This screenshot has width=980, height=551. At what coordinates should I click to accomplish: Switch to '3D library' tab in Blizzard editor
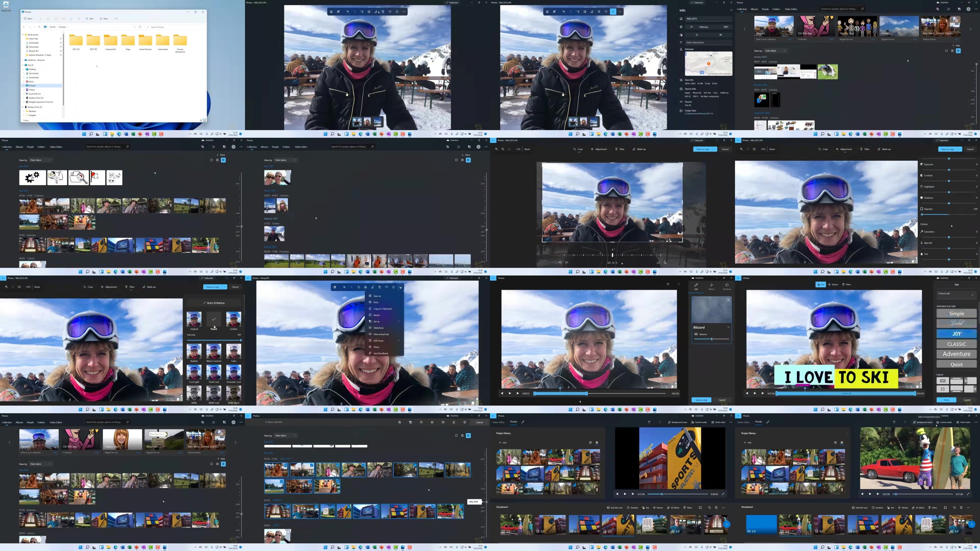pos(727,287)
